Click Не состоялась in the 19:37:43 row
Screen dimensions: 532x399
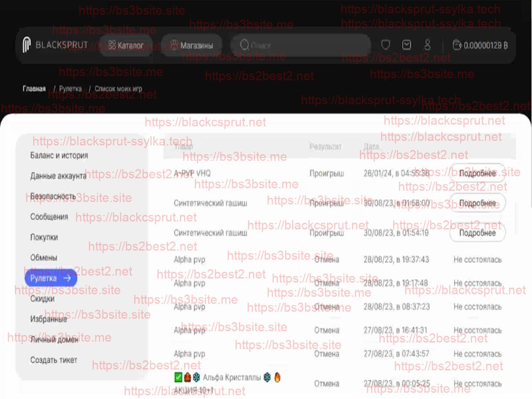pos(478,259)
